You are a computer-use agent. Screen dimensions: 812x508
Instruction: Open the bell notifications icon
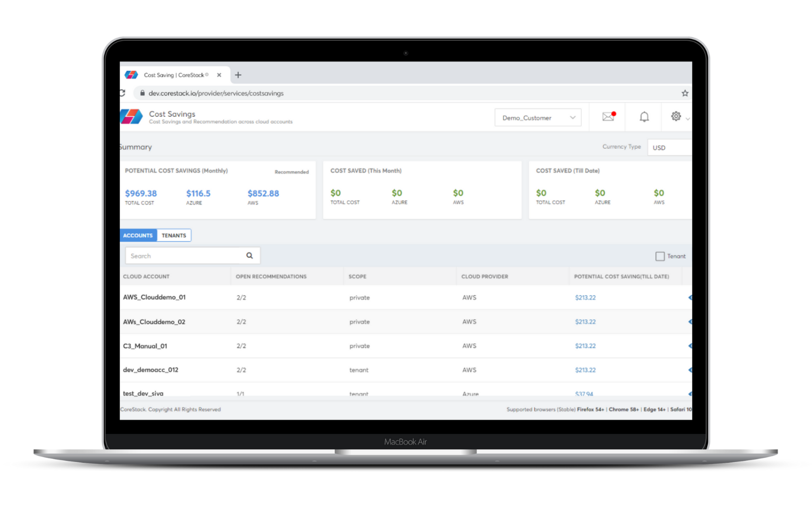[644, 117]
